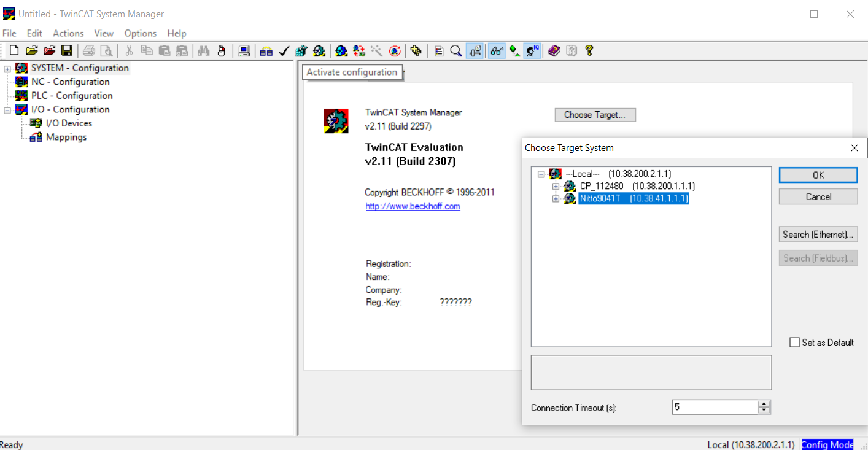The height and width of the screenshot is (450, 868).
Task: Open the File menu
Action: [9, 33]
